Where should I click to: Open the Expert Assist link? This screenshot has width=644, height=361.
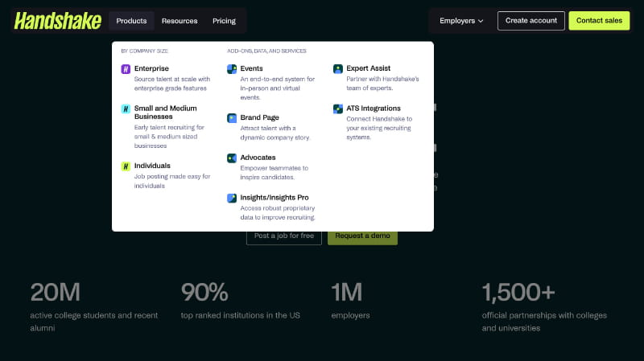[369, 68]
